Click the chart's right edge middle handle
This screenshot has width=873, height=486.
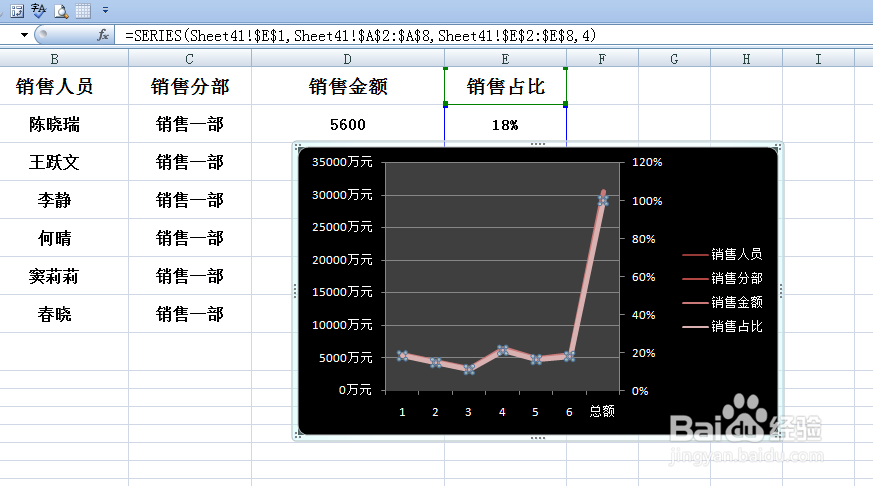pos(781,291)
